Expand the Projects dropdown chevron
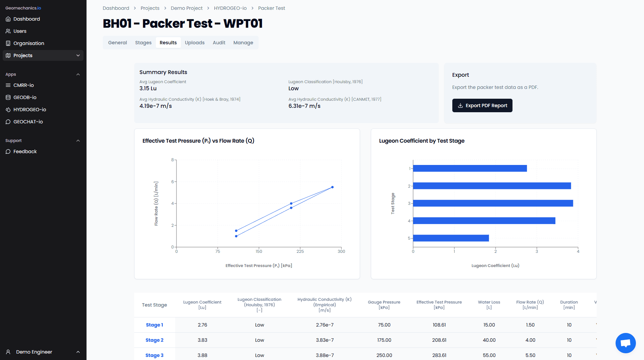This screenshot has height=360, width=644. (78, 55)
